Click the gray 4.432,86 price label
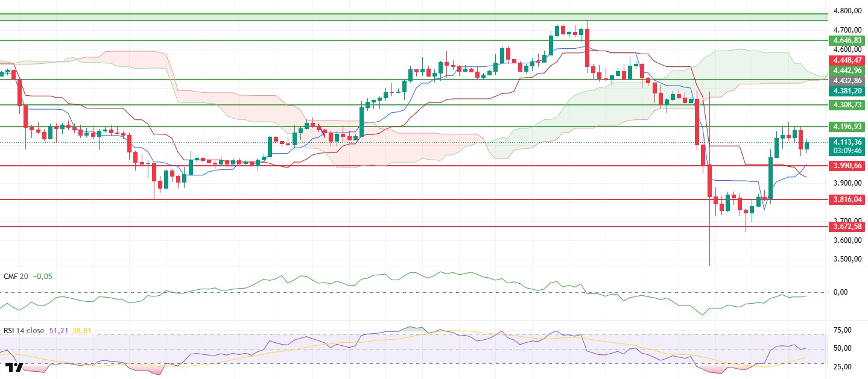The image size is (868, 379). pyautogui.click(x=847, y=80)
